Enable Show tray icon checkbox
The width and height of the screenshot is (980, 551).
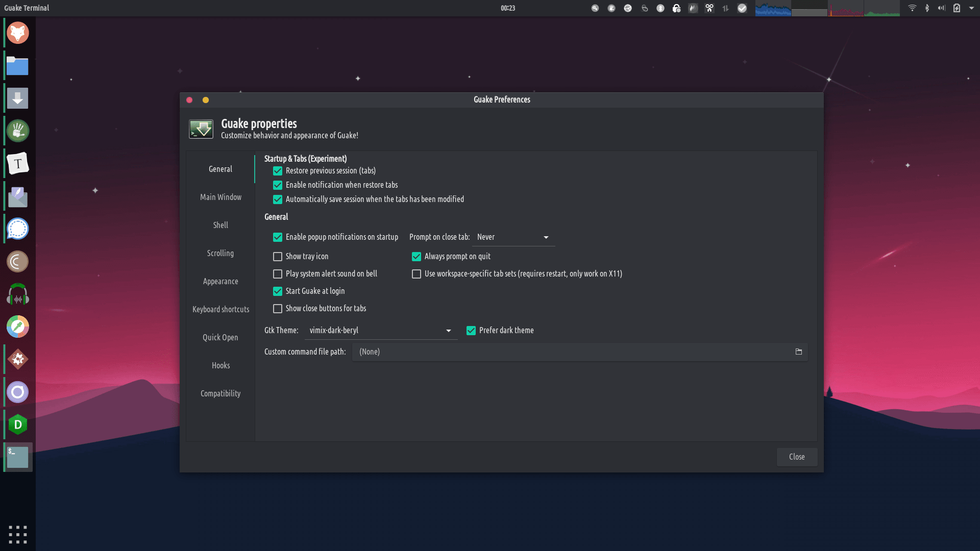pyautogui.click(x=278, y=257)
